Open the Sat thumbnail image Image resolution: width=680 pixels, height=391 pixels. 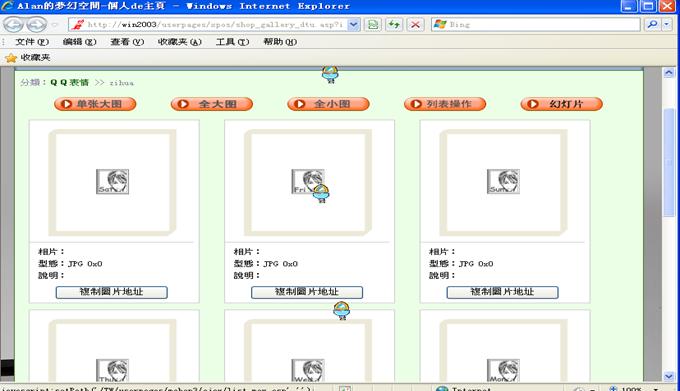(x=112, y=181)
